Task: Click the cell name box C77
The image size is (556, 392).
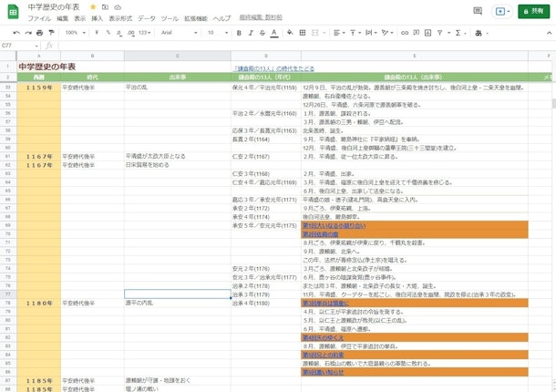Action: coord(18,45)
